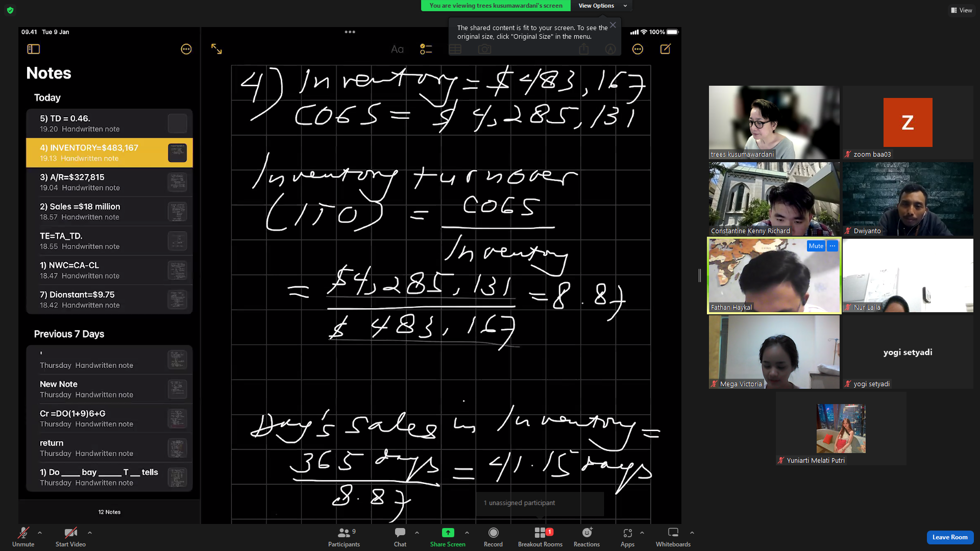Select trees kusumawardani's video tile
Image resolution: width=980 pixels, height=551 pixels.
pyautogui.click(x=774, y=122)
